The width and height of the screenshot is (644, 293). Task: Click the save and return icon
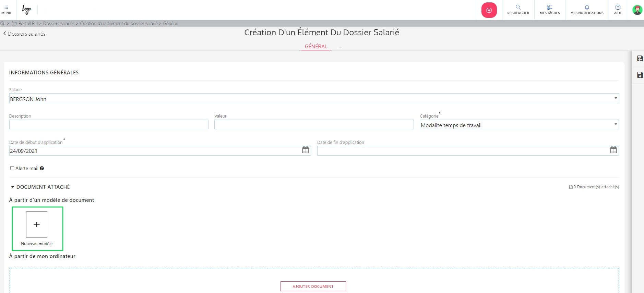click(640, 59)
